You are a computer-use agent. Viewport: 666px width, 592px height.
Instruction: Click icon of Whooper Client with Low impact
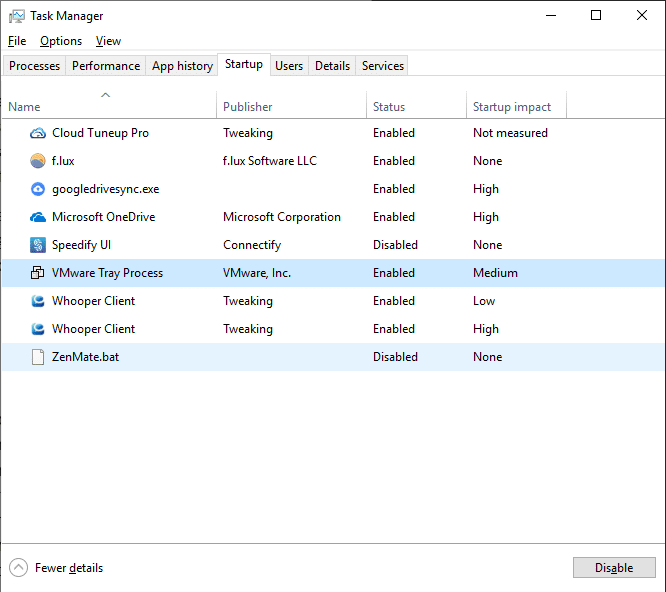click(38, 301)
